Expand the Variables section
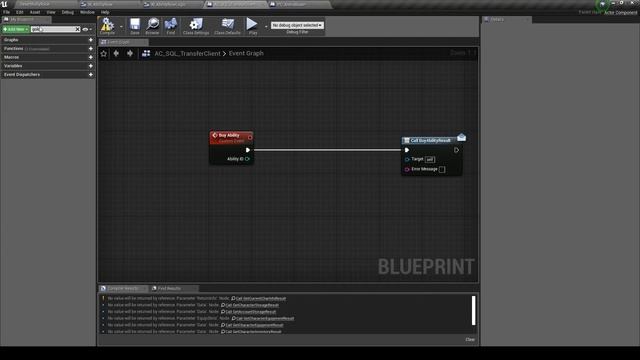640x360 pixels. [13, 66]
